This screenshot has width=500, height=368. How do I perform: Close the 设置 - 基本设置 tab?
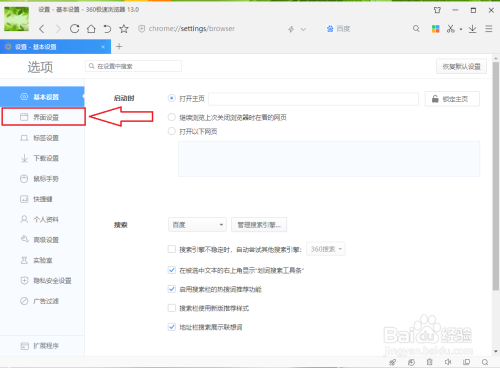point(103,47)
